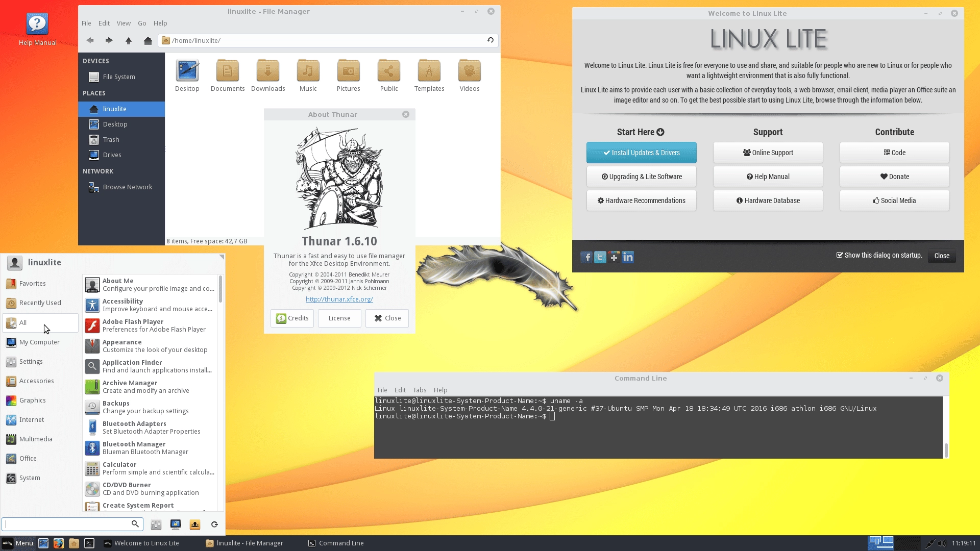This screenshot has height=551, width=980.
Task: Go forward in File Manager toolbar
Action: click(109, 40)
